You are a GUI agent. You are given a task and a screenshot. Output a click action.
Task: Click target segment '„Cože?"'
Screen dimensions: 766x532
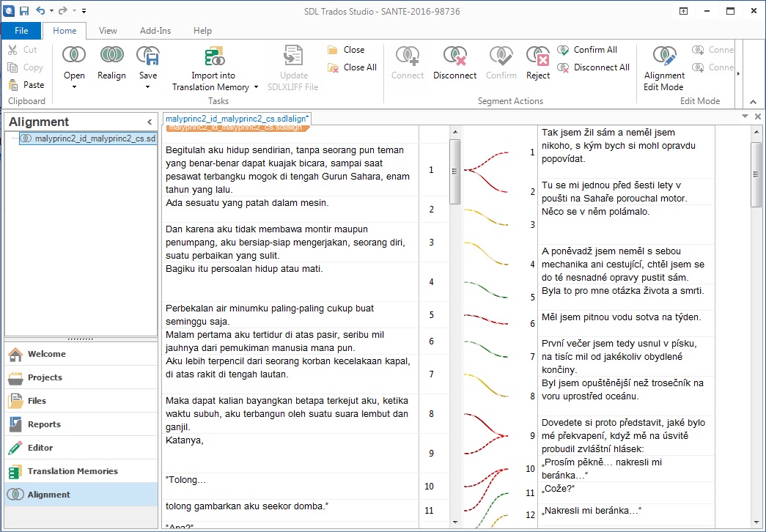626,493
